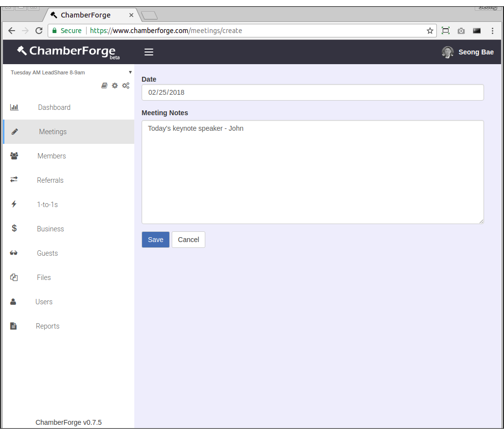Cancel the meeting creation
Viewport: 504px width, 435px height.
tap(188, 240)
